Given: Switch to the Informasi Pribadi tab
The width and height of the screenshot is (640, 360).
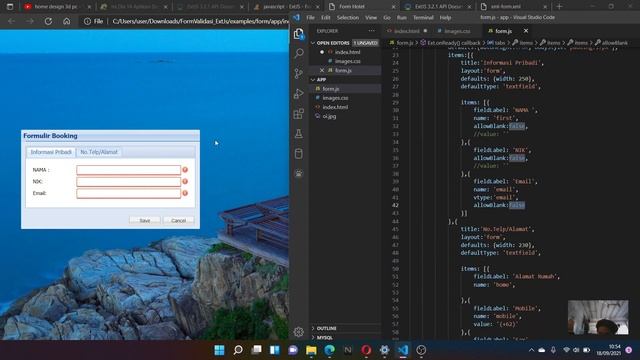Looking at the screenshot, I should coord(51,152).
